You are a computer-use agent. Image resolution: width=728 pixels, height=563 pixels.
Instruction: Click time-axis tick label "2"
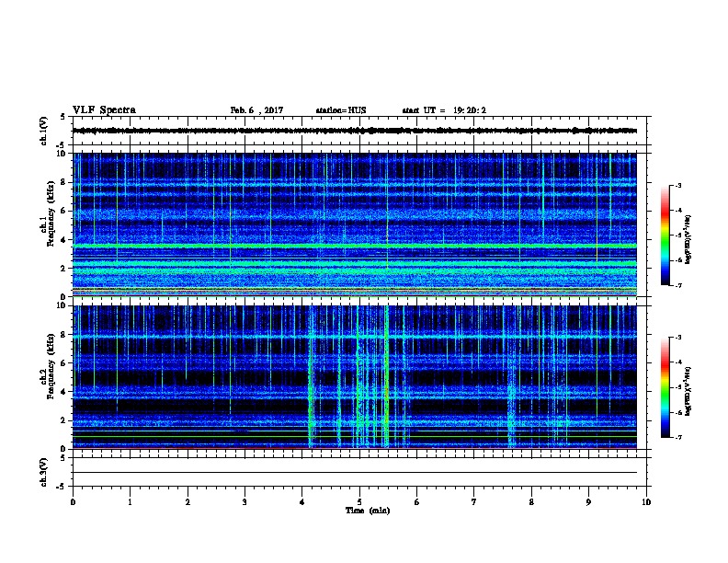pyautogui.click(x=188, y=502)
